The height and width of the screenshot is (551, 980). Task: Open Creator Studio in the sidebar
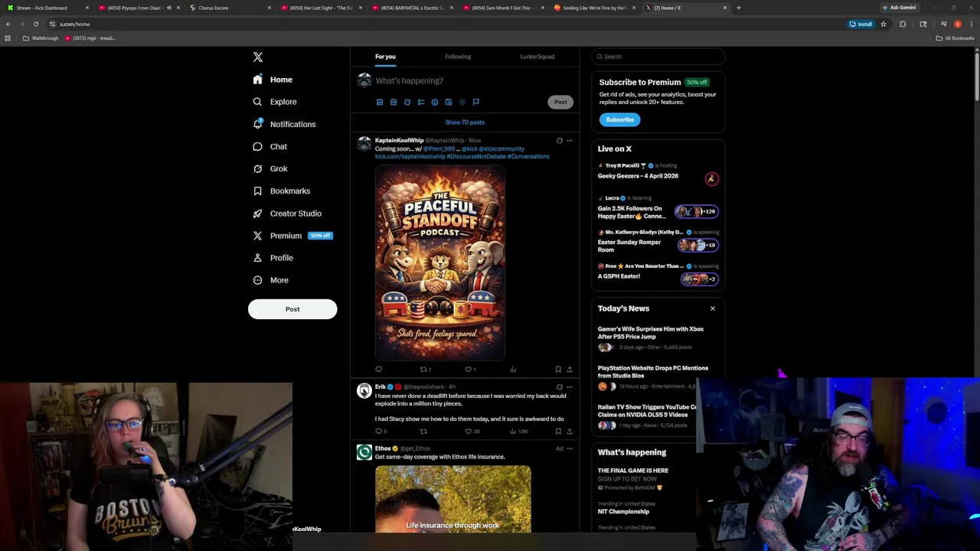pyautogui.click(x=287, y=214)
